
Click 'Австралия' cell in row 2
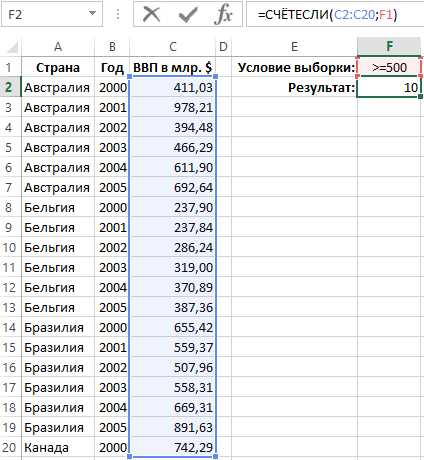coord(58,87)
